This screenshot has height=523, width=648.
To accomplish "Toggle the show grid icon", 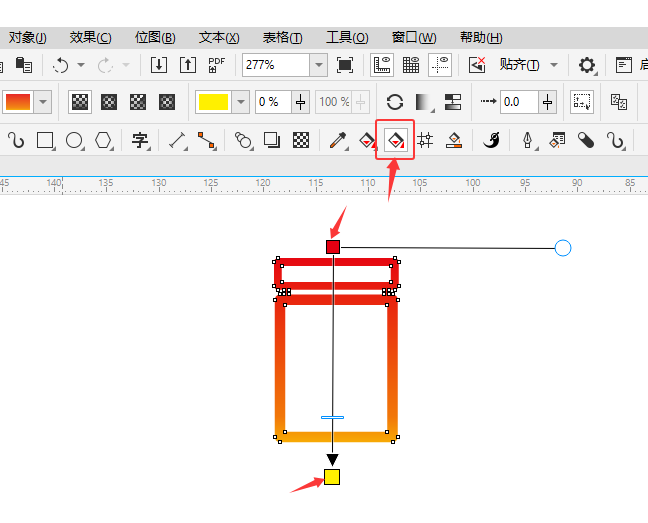I will pos(411,65).
